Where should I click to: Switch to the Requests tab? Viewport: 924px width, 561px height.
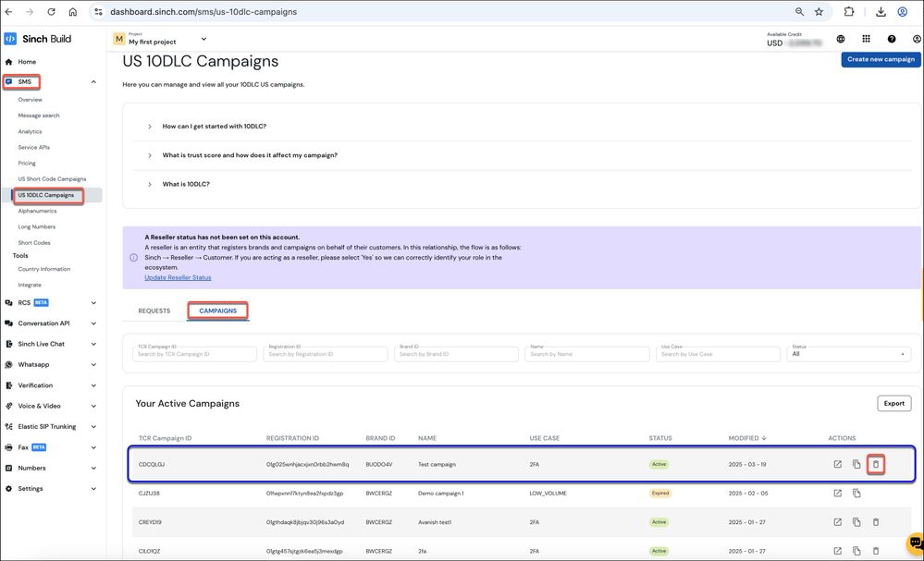pos(154,311)
